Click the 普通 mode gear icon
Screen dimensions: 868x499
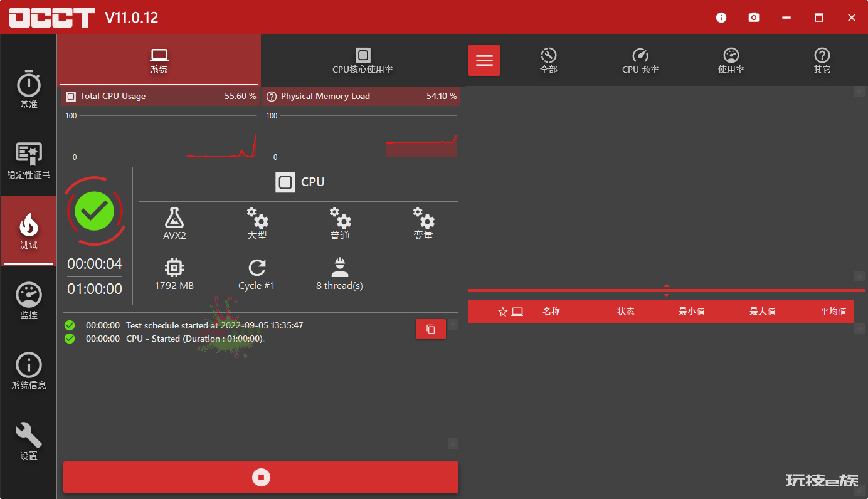tap(340, 218)
